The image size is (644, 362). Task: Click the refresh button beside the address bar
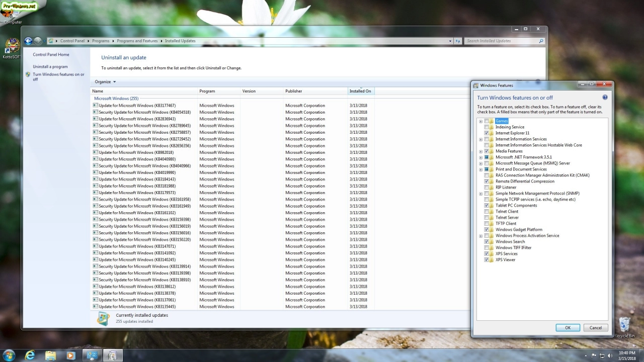[x=457, y=41]
